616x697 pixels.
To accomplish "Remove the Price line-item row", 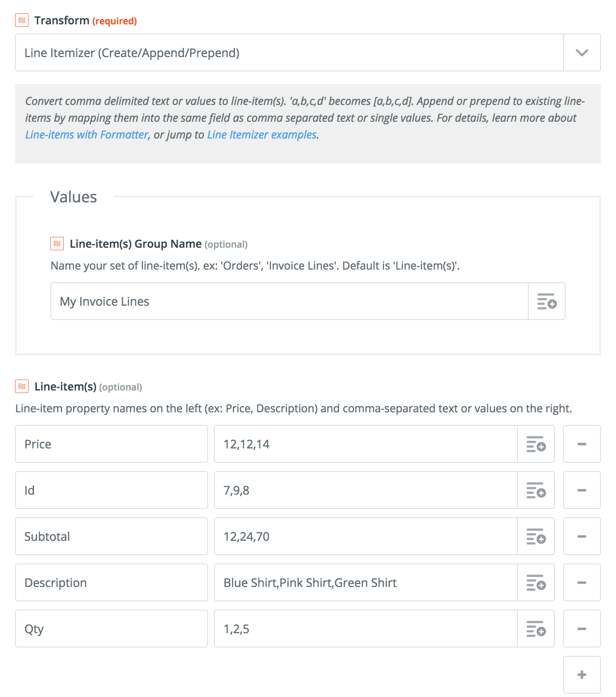I will (582, 444).
